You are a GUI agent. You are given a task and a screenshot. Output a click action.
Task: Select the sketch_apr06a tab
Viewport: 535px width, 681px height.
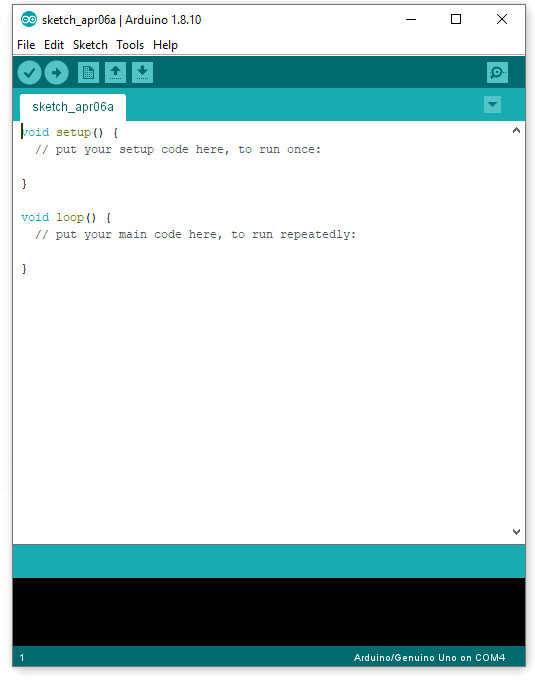pos(73,107)
